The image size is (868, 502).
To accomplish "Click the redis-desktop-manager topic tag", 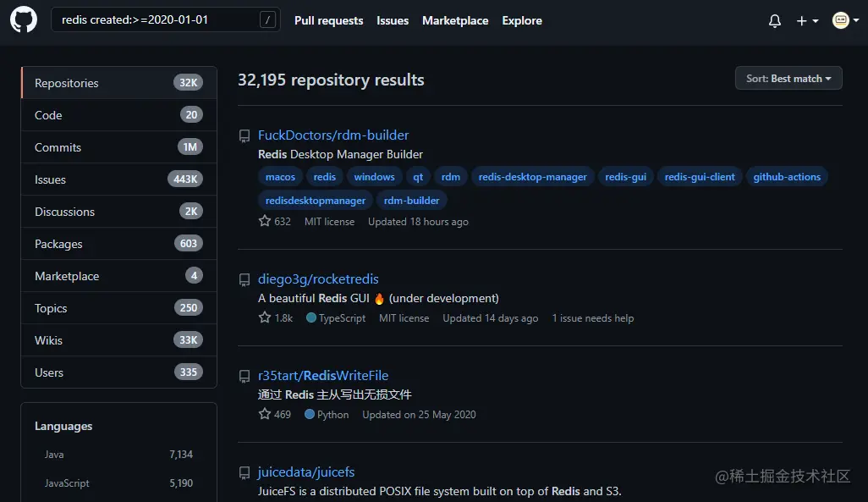I will point(532,177).
